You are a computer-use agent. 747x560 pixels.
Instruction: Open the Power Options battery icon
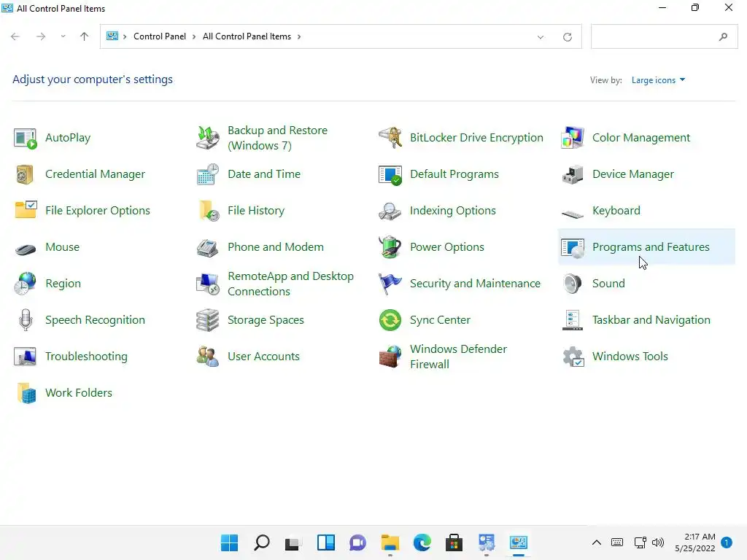390,247
